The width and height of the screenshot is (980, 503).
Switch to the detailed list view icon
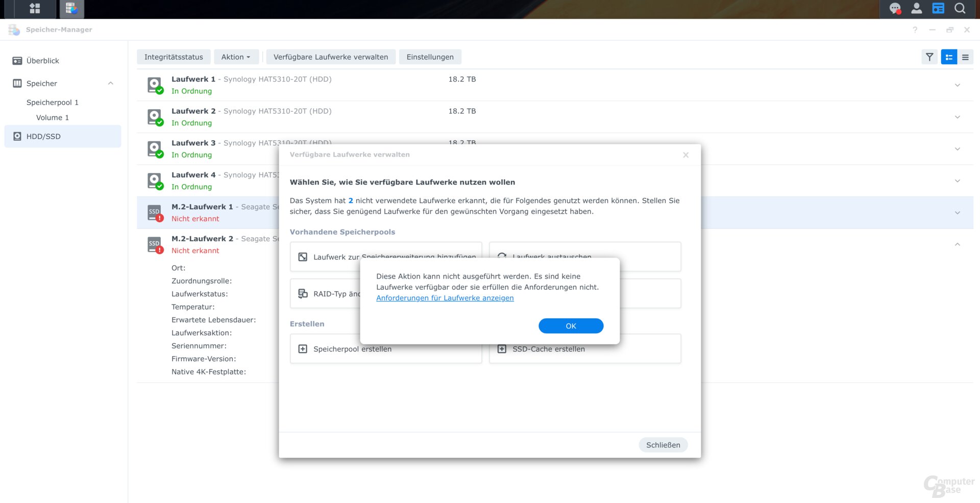(949, 57)
